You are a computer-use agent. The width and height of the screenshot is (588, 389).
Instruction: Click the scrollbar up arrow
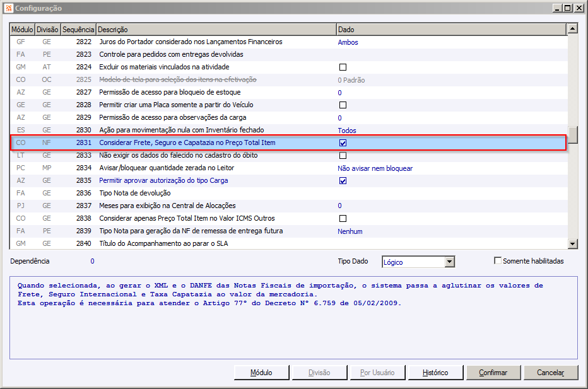coord(572,28)
